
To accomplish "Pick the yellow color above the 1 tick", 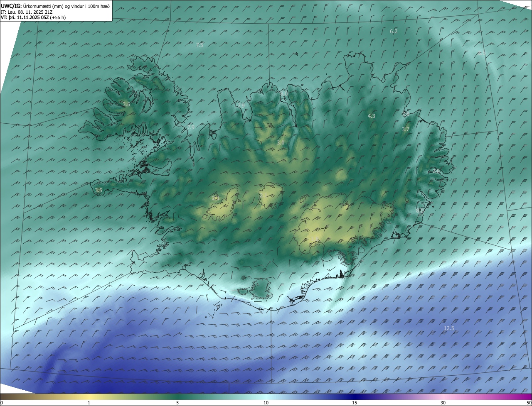I will click(x=89, y=396).
